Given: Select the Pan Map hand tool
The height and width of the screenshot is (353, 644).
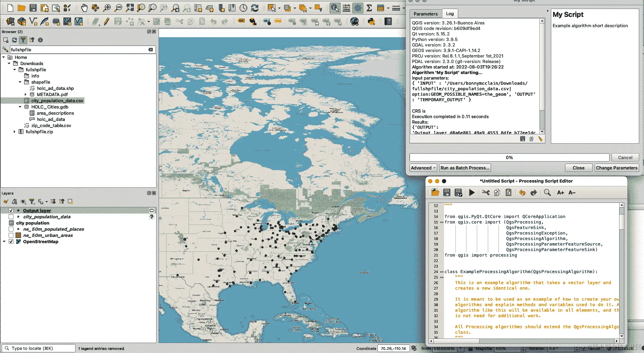Looking at the screenshot, I should coord(84,8).
